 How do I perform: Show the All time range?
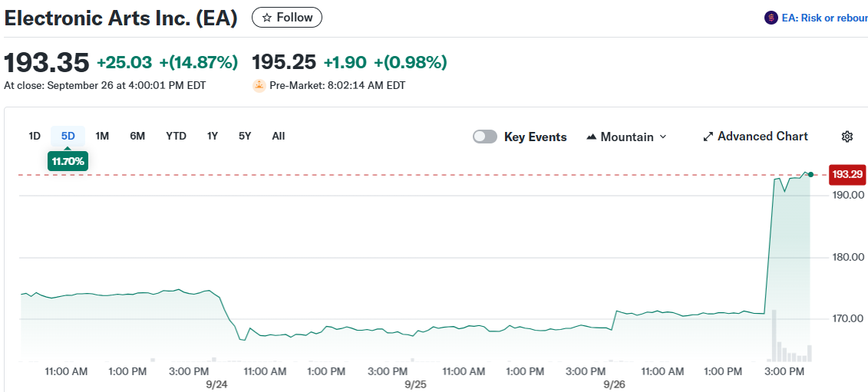pyautogui.click(x=279, y=137)
